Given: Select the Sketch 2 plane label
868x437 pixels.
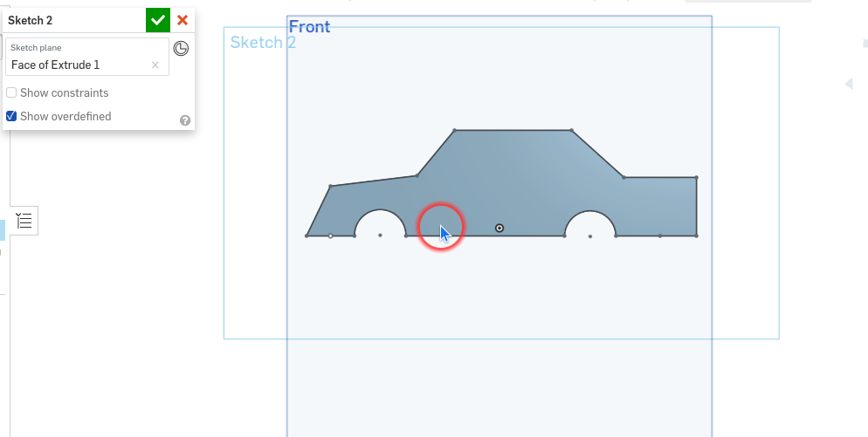Looking at the screenshot, I should click(263, 42).
